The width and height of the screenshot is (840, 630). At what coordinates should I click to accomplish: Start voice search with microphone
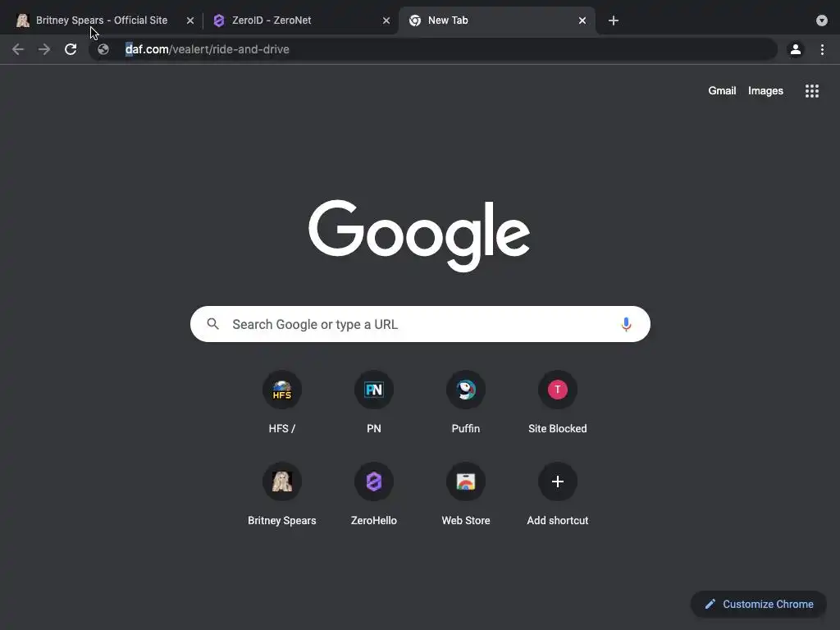(626, 324)
